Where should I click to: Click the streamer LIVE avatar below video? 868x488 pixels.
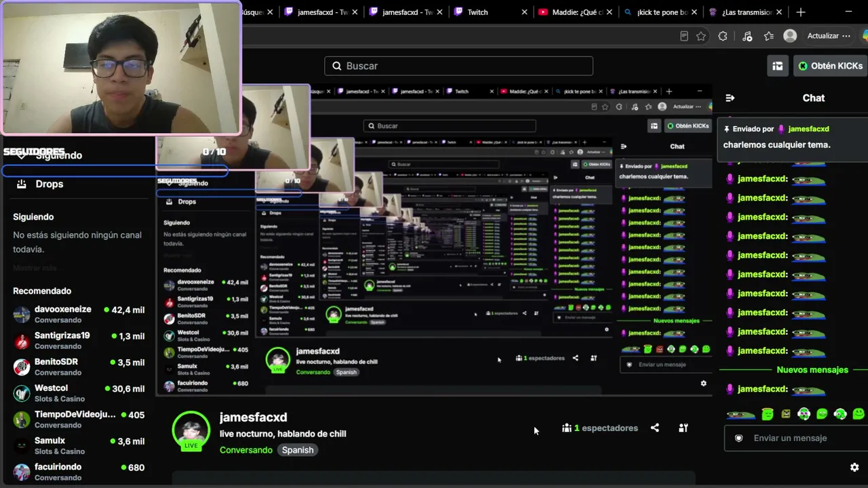coord(191,430)
